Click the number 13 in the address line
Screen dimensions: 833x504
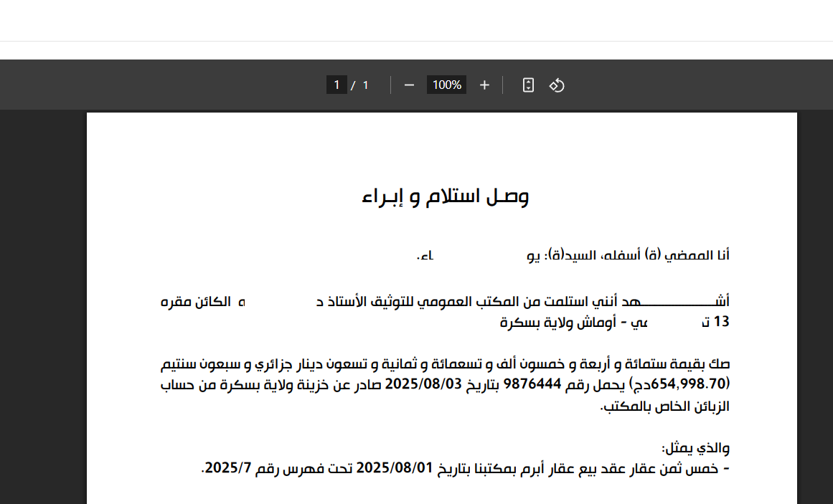721,322
